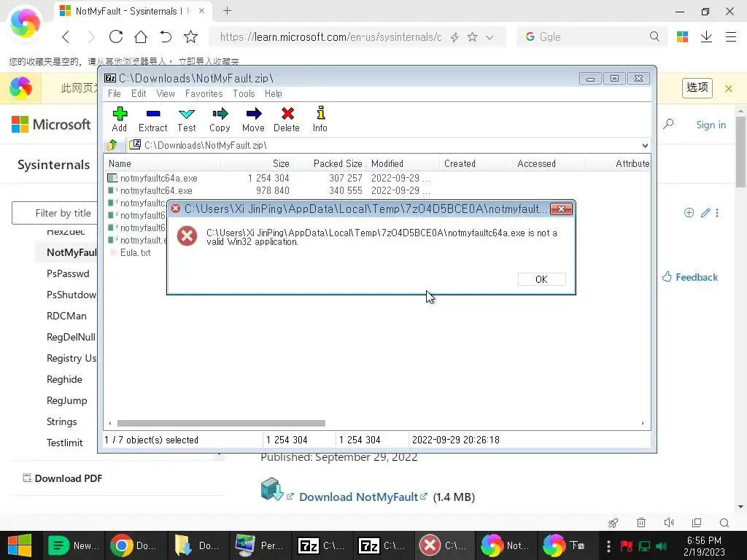The width and height of the screenshot is (747, 560).
Task: Open the browser downloads icon
Action: pyautogui.click(x=706, y=36)
